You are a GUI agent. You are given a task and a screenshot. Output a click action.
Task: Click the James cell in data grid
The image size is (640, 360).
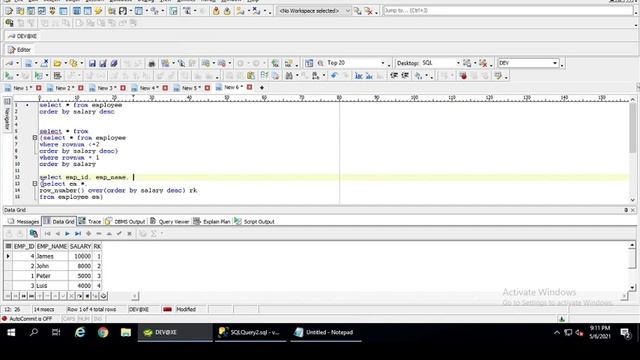(52, 256)
